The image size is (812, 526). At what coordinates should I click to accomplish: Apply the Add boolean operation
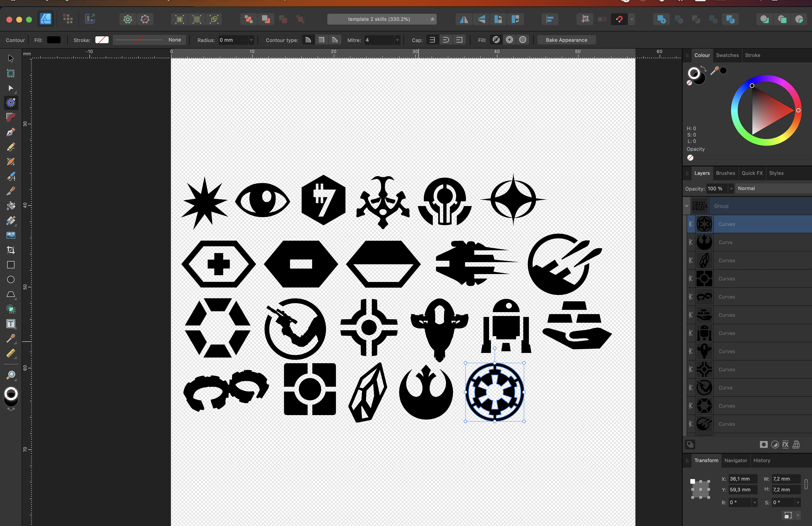[662, 19]
